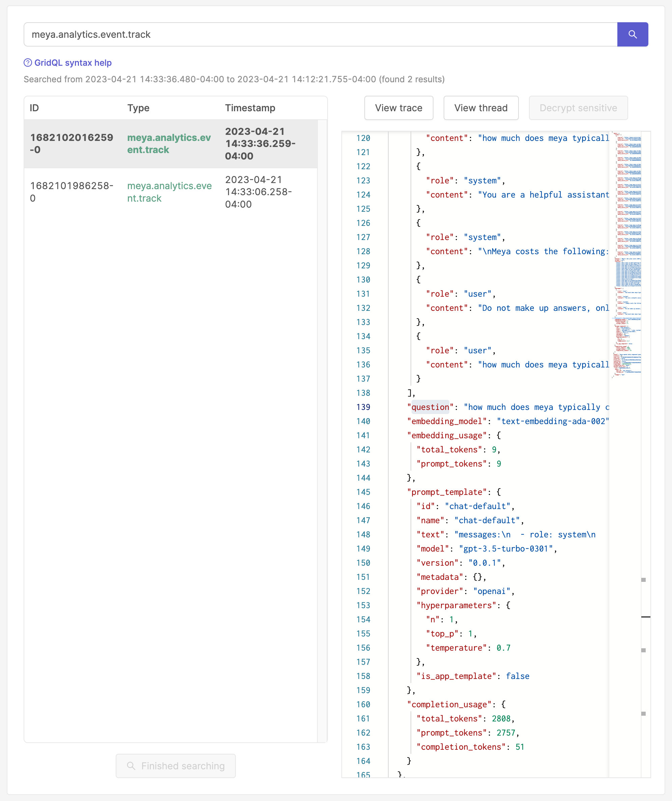This screenshot has height=801, width=672.
Task: Click the Finished searching button
Action: (x=175, y=766)
